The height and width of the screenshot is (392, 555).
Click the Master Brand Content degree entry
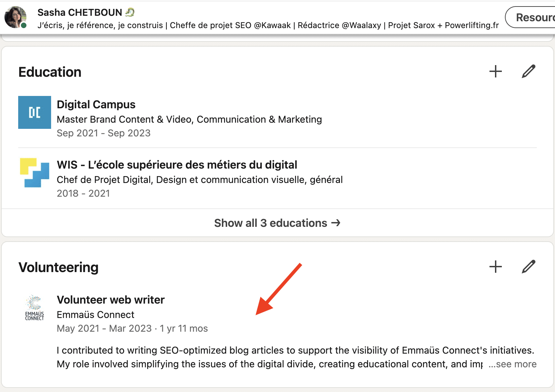coord(189,119)
